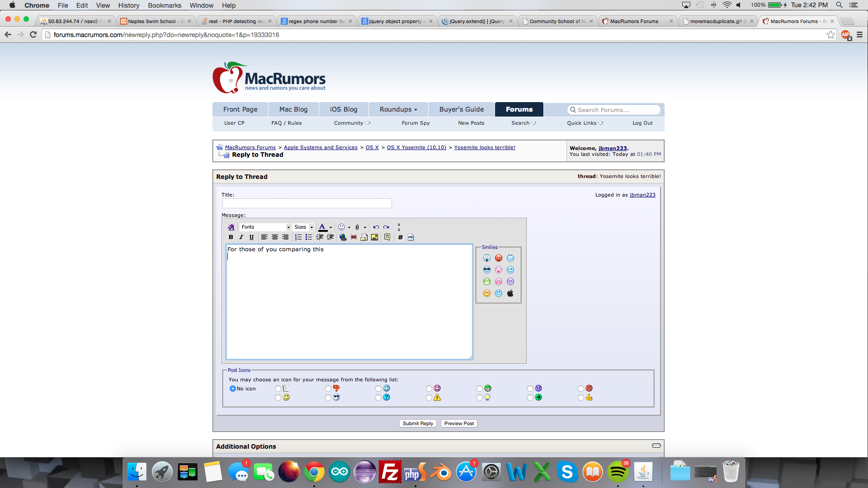The image size is (868, 488).
Task: Choose the warning triangle post icon radio
Action: point(429,398)
